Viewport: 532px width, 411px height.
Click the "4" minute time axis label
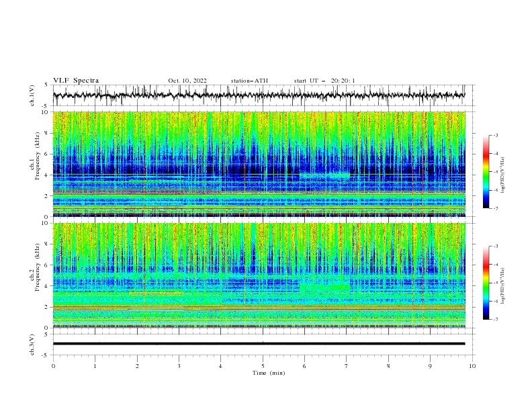coord(220,366)
